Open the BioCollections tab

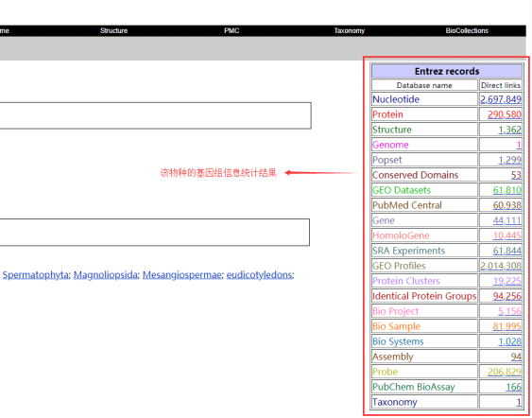tap(467, 30)
